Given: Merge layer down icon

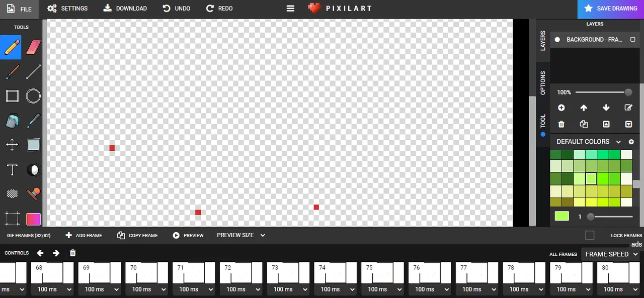Looking at the screenshot, I should (x=628, y=124).
